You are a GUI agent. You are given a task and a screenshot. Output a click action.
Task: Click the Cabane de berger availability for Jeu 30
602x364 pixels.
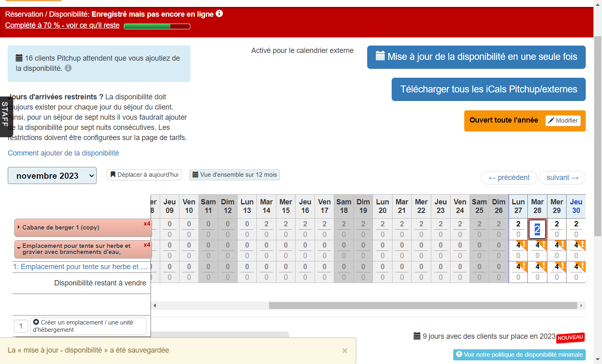(576, 224)
